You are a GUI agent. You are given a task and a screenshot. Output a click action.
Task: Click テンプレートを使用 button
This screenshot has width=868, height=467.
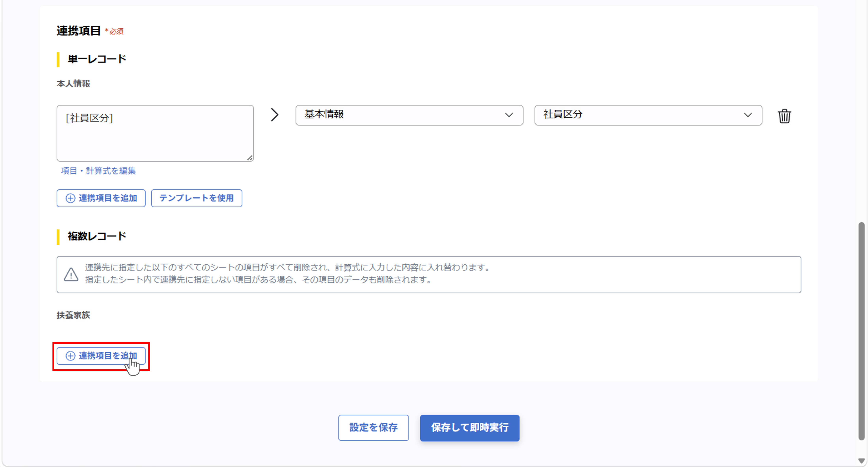click(196, 198)
